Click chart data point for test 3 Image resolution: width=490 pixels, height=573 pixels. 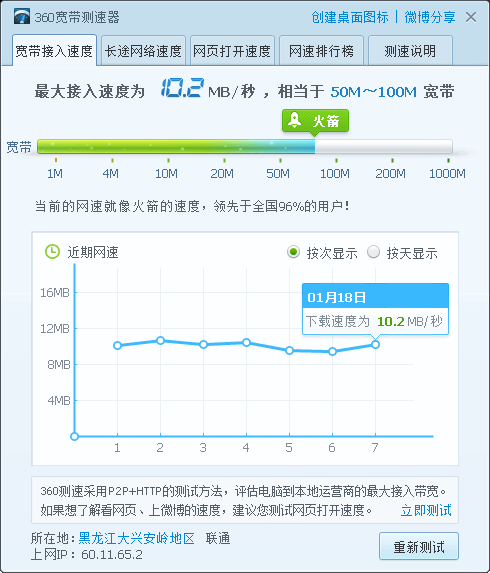point(204,344)
